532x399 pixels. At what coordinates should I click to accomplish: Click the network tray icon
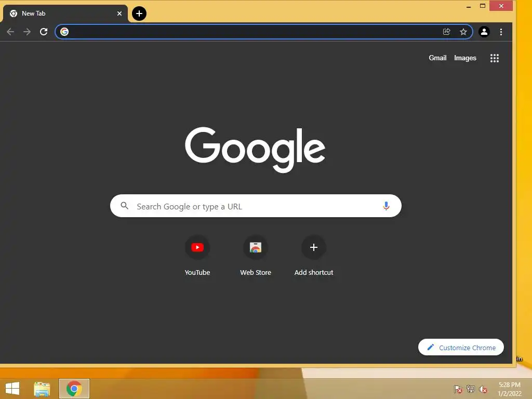click(x=471, y=389)
